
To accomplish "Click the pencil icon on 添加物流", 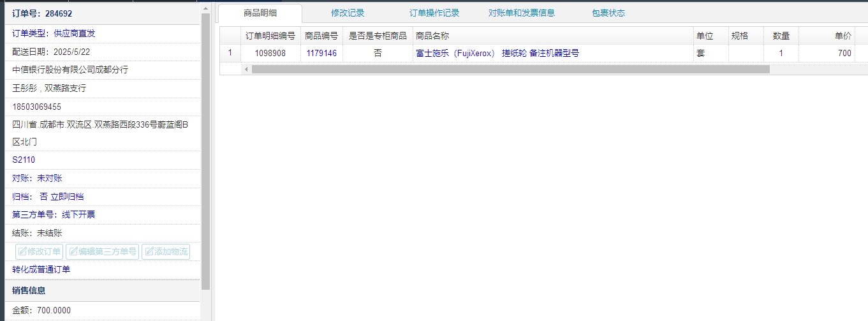I will (149, 251).
